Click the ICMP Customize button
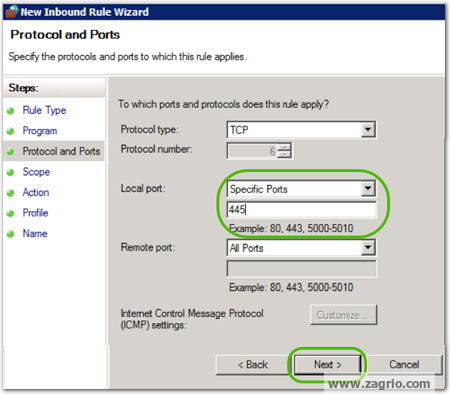Screen dimensions: 450x394 pos(343,315)
